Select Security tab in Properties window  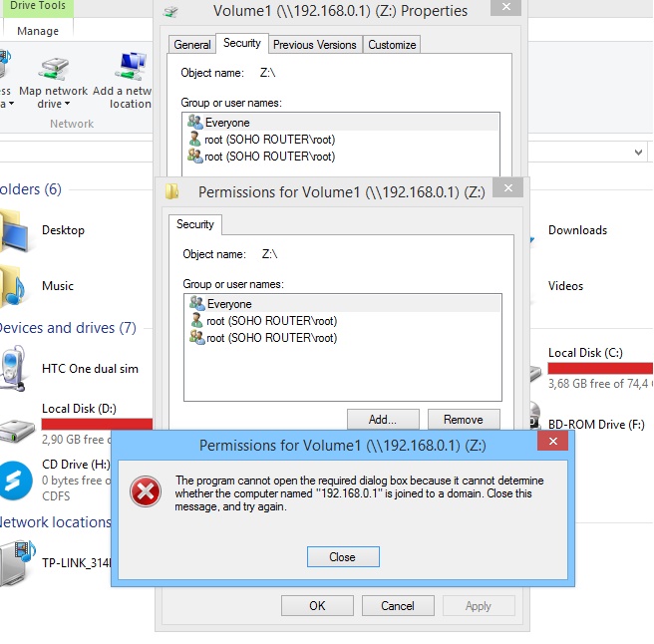242,43
